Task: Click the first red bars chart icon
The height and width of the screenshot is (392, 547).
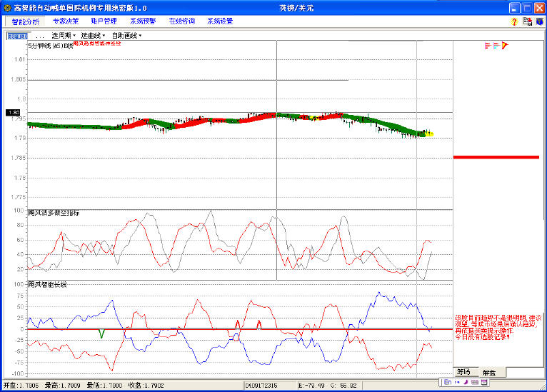Action: click(x=488, y=46)
